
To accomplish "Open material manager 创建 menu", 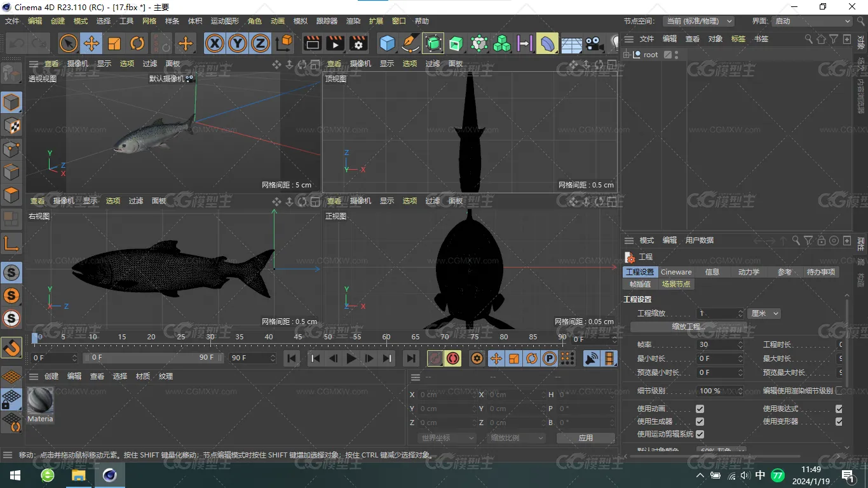I will tap(51, 376).
